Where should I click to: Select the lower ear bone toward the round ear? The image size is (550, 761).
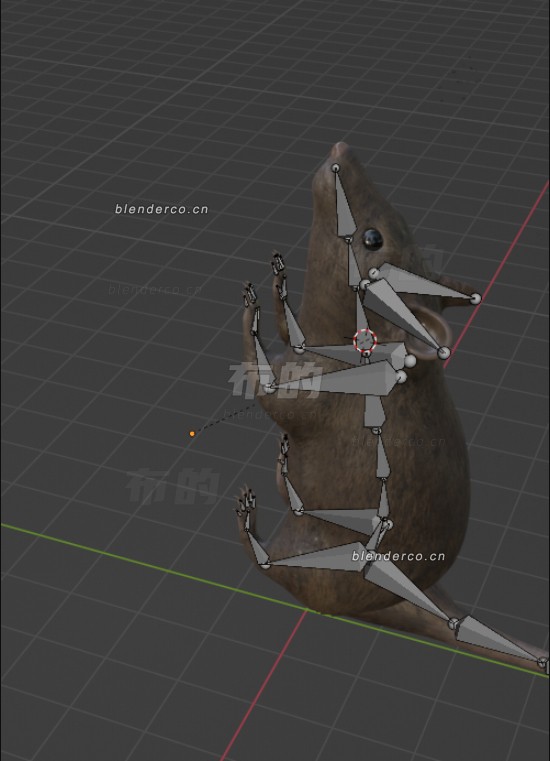coord(404,317)
